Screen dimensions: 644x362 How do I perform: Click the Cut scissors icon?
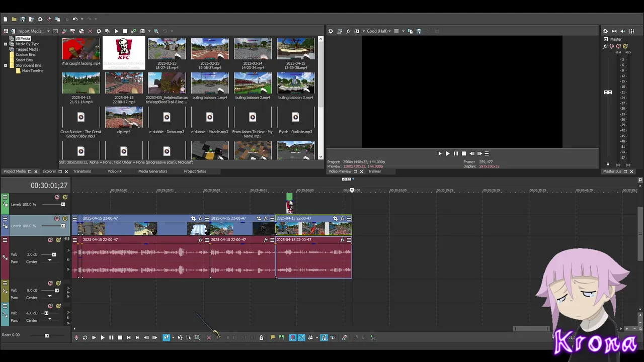49,19
